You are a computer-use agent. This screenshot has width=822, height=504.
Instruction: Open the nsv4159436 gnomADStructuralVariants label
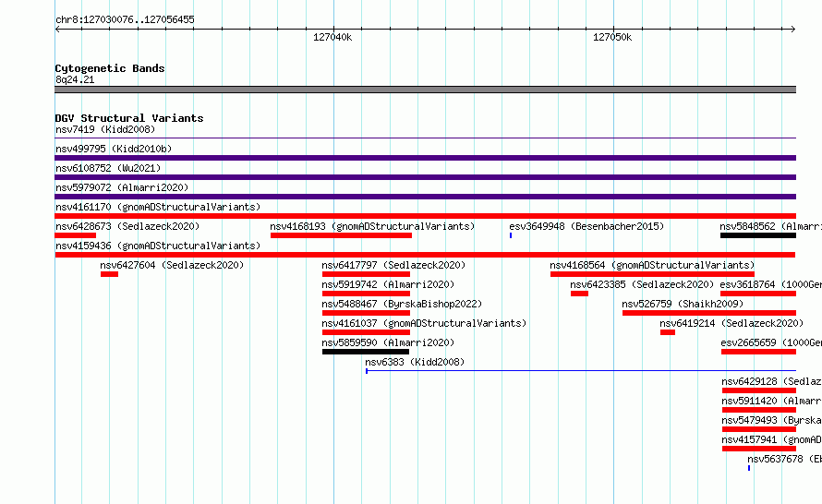click(158, 246)
